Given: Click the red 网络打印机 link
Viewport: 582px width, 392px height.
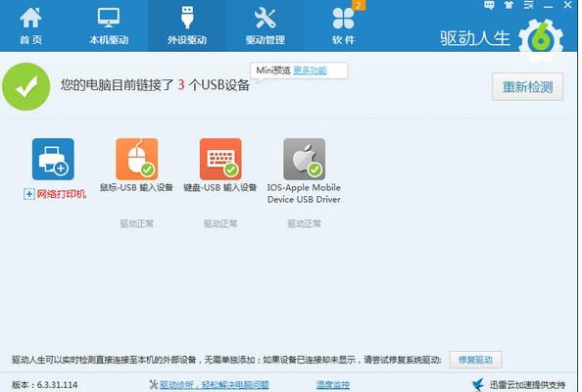Looking at the screenshot, I should 62,194.
